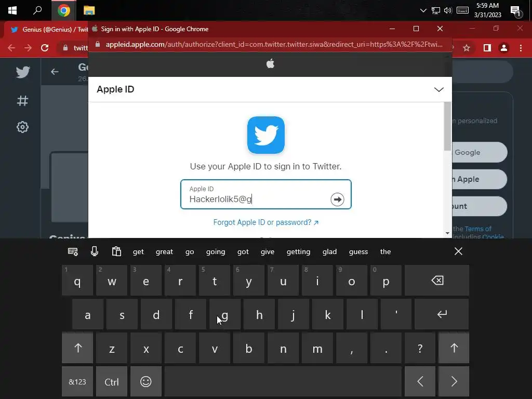
Task: Open Settings gear in the Twitter sidebar
Action: pyautogui.click(x=22, y=127)
